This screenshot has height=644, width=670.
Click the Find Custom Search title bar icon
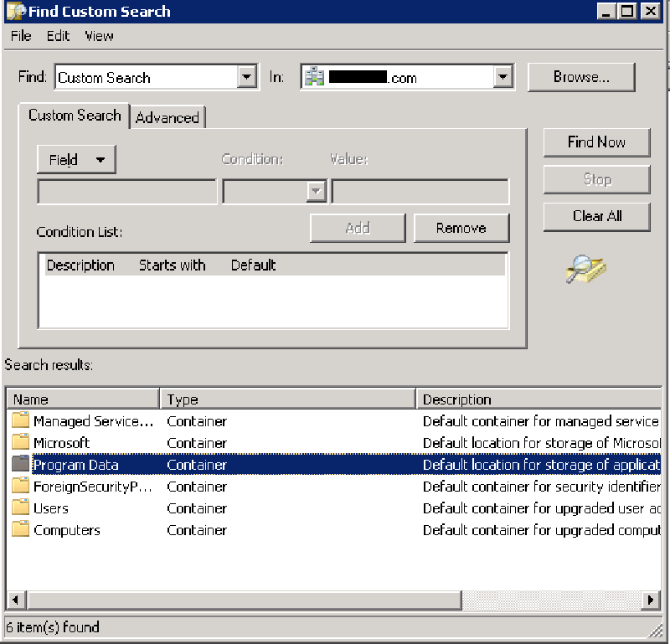coord(16,11)
